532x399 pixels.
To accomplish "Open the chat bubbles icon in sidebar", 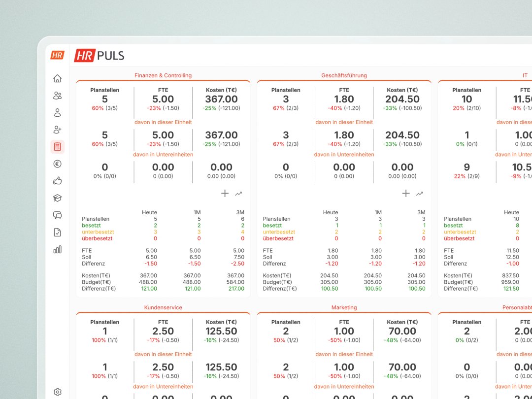I will click(x=57, y=215).
